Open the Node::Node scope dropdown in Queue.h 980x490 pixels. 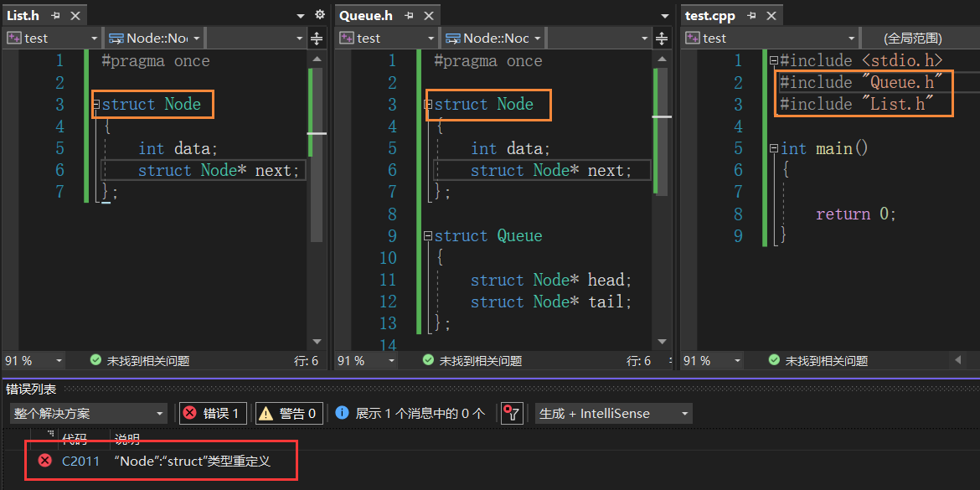pos(493,39)
